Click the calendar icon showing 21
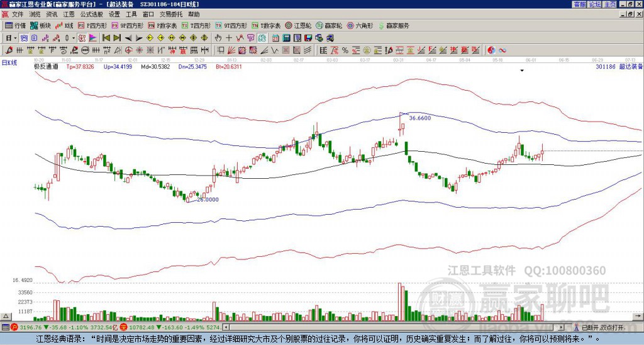Screen dimensions: 644x345 (275, 38)
